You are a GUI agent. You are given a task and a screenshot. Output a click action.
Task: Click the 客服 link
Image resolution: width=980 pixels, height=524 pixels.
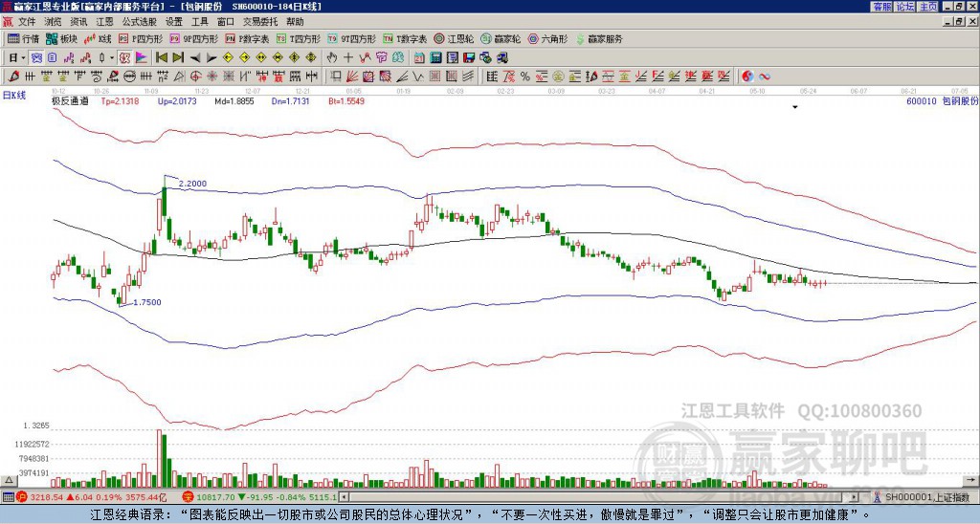[x=881, y=7]
